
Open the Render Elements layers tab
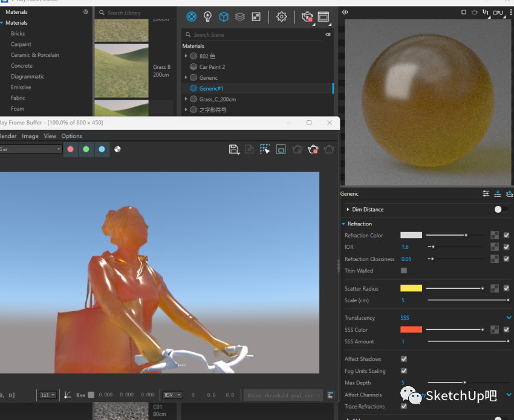click(240, 17)
